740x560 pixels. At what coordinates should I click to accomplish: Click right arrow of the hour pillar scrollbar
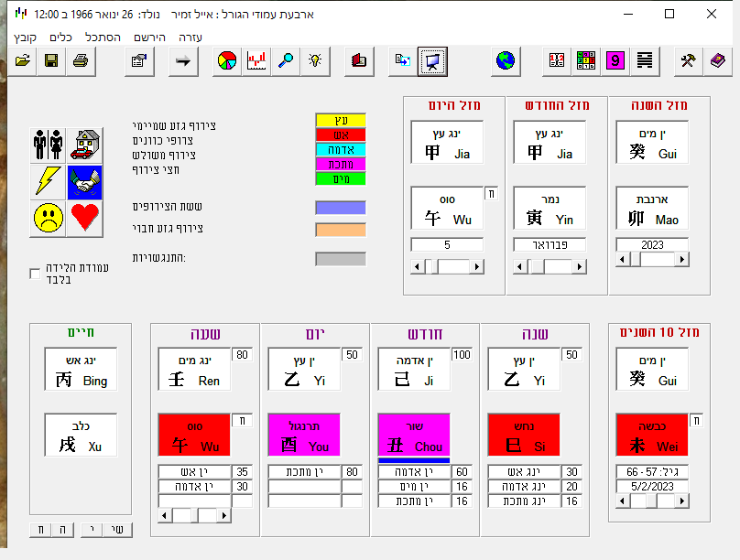click(224, 515)
